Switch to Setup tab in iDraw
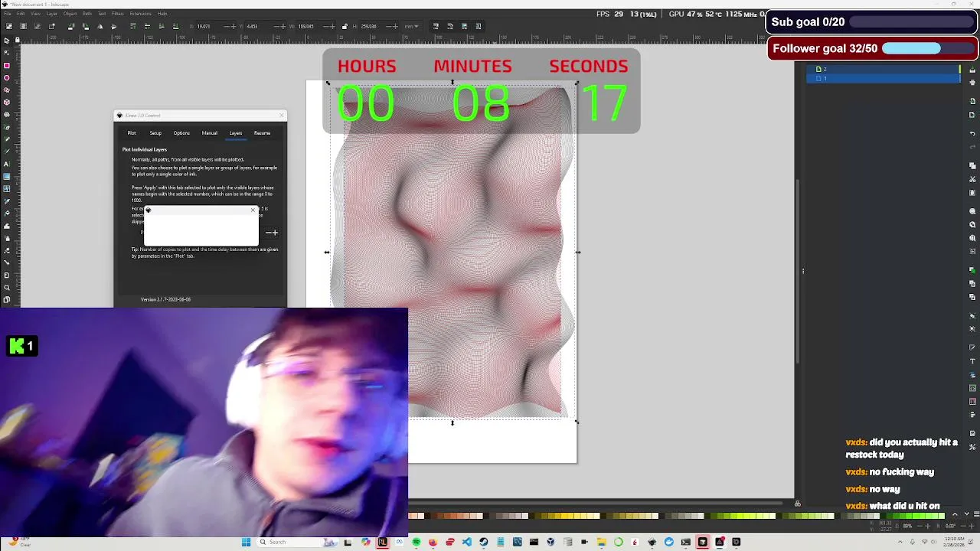 click(x=155, y=133)
